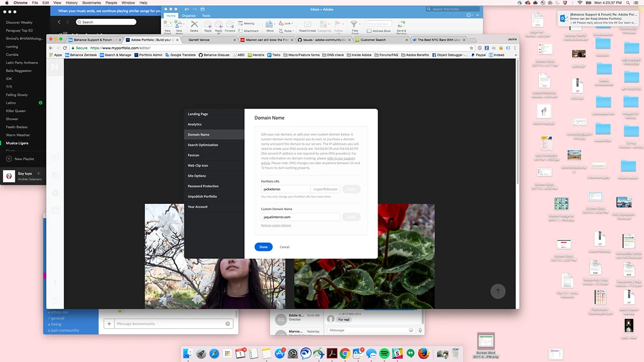Click the Remove custom domain link
Screen dimensions: 644x362
(x=276, y=225)
